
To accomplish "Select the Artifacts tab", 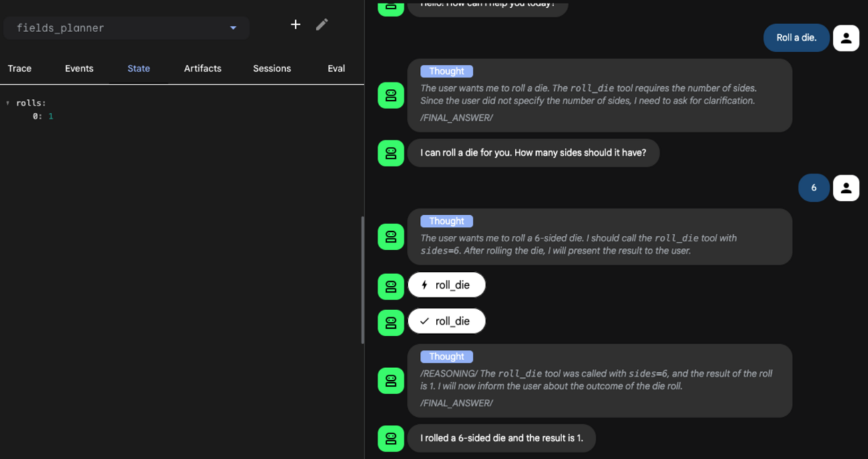I will pyautogui.click(x=202, y=68).
